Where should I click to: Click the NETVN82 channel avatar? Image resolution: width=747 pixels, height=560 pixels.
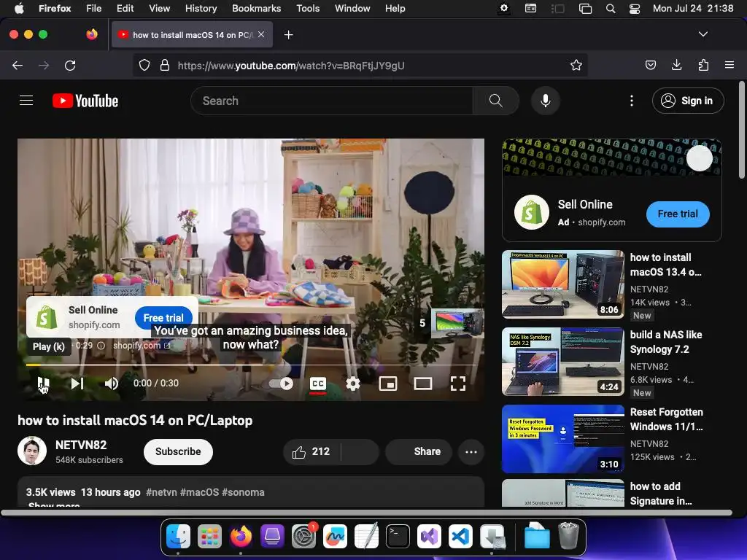click(32, 451)
